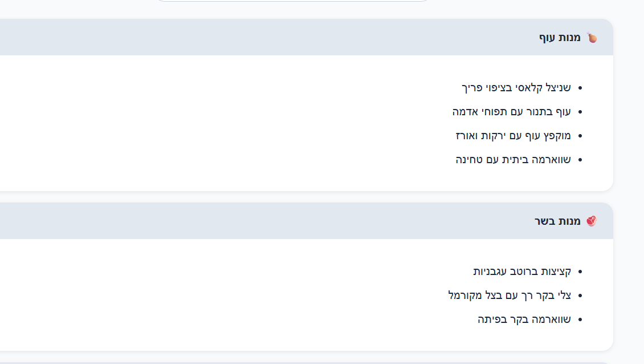Choose 'מוקפץ עוף עם ירקות ואורז'
This screenshot has width=644, height=364.
point(513,136)
